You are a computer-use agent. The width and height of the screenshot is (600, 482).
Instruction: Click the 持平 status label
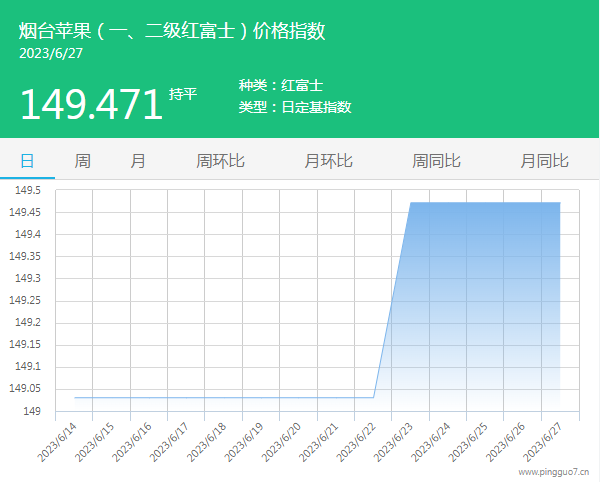coord(183,94)
